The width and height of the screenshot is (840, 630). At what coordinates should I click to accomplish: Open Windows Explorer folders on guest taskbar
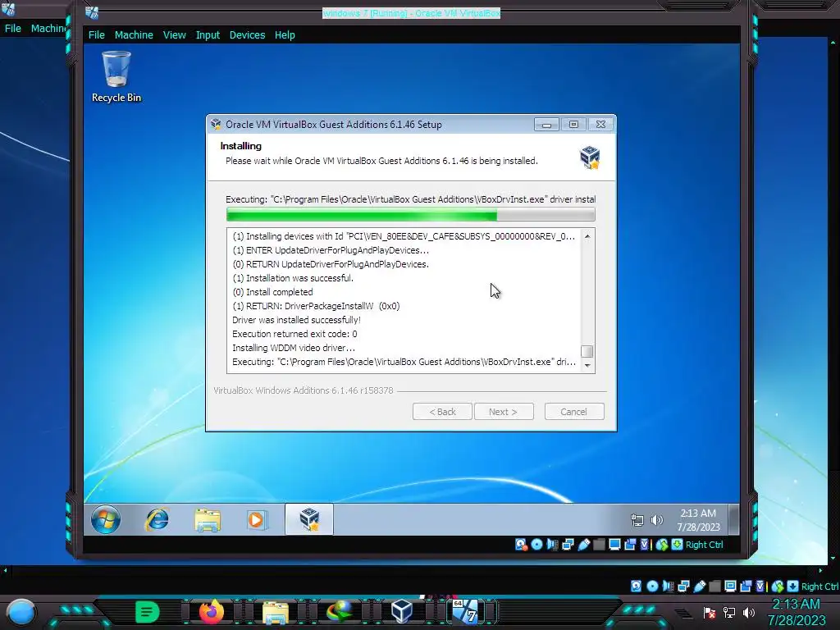208,519
